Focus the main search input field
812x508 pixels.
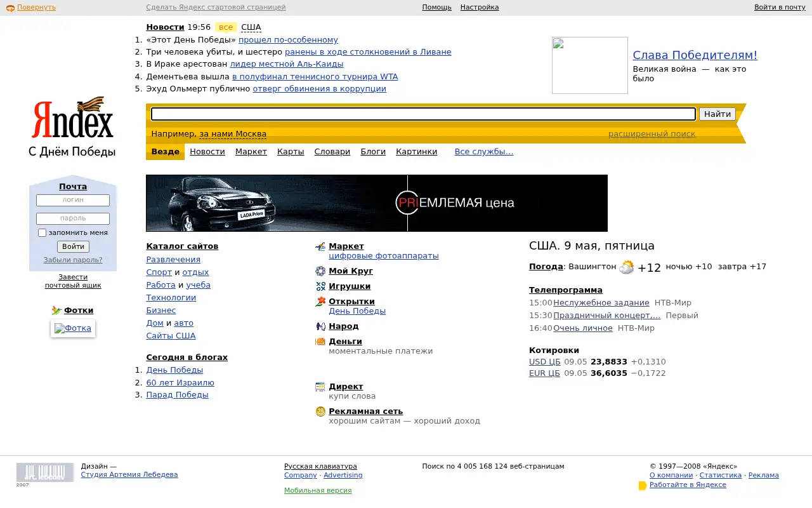(423, 114)
